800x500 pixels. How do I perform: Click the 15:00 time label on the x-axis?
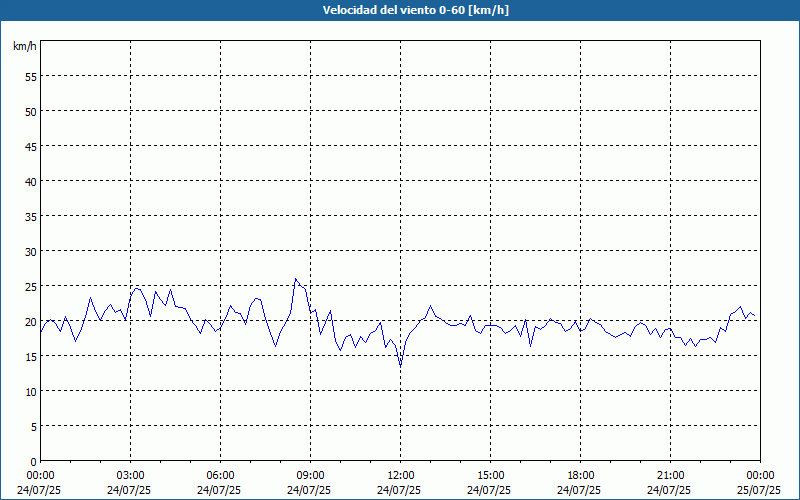(x=490, y=475)
